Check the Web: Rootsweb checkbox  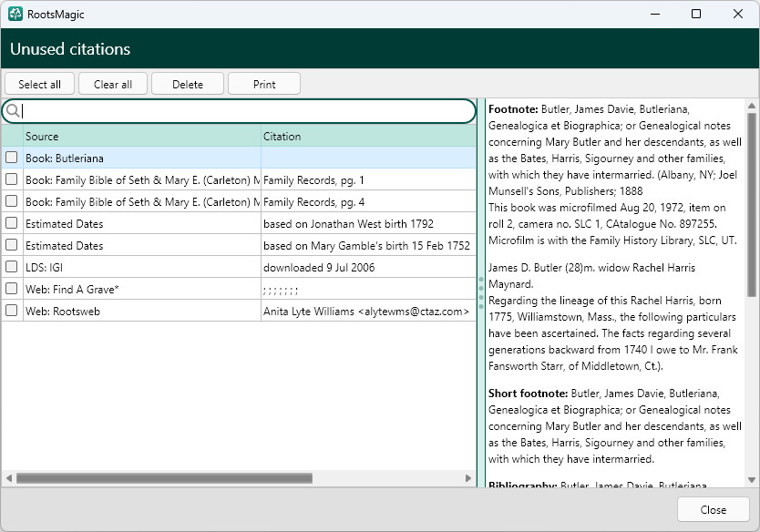click(x=12, y=310)
